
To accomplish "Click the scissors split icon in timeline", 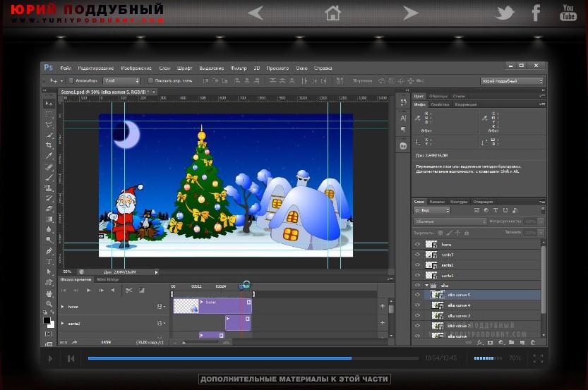I will pyautogui.click(x=128, y=290).
